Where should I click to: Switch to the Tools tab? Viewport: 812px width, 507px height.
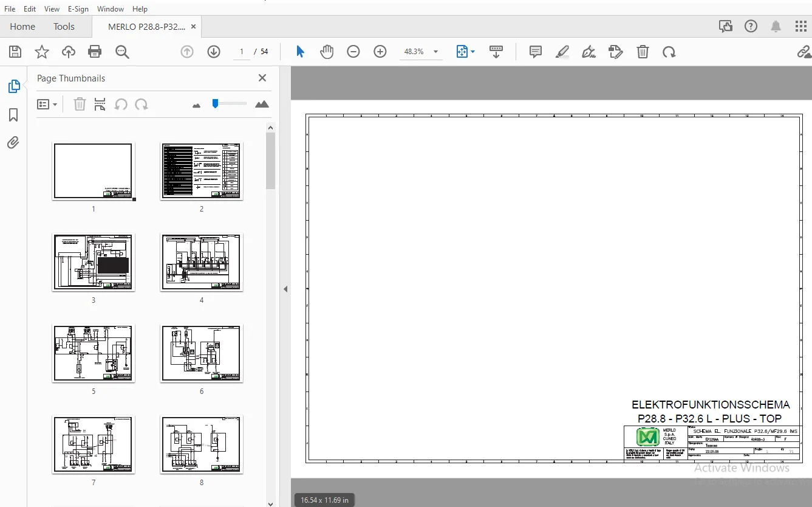(64, 26)
